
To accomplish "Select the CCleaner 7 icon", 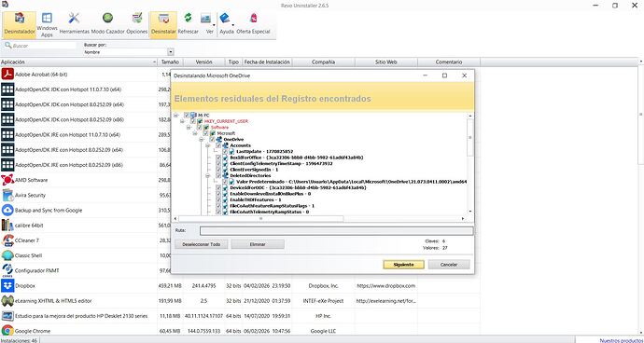I will pyautogui.click(x=7, y=240).
